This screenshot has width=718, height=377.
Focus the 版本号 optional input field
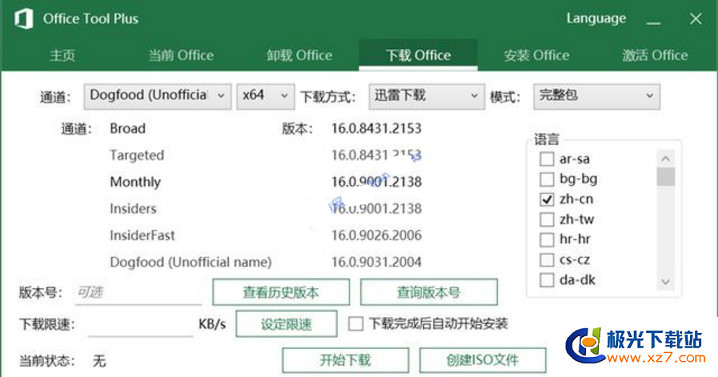(x=138, y=292)
